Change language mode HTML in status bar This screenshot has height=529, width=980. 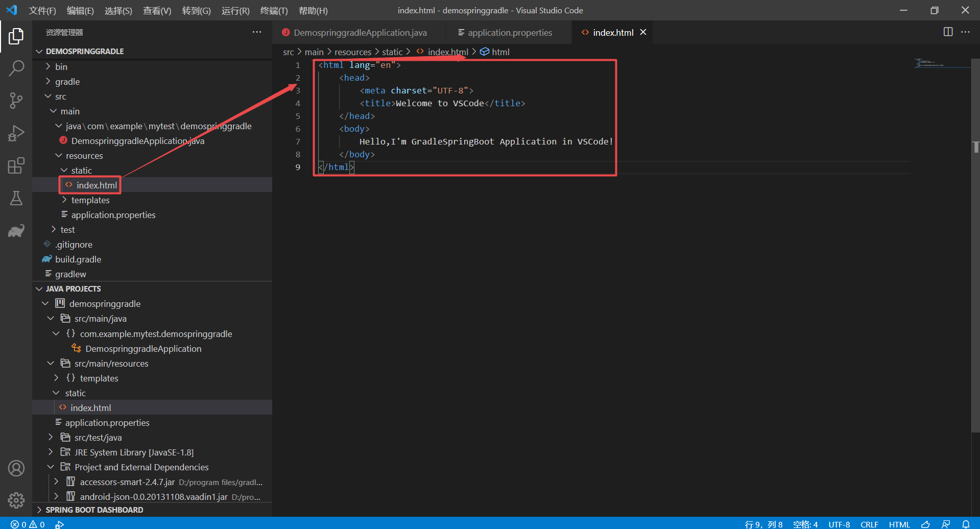point(899,524)
